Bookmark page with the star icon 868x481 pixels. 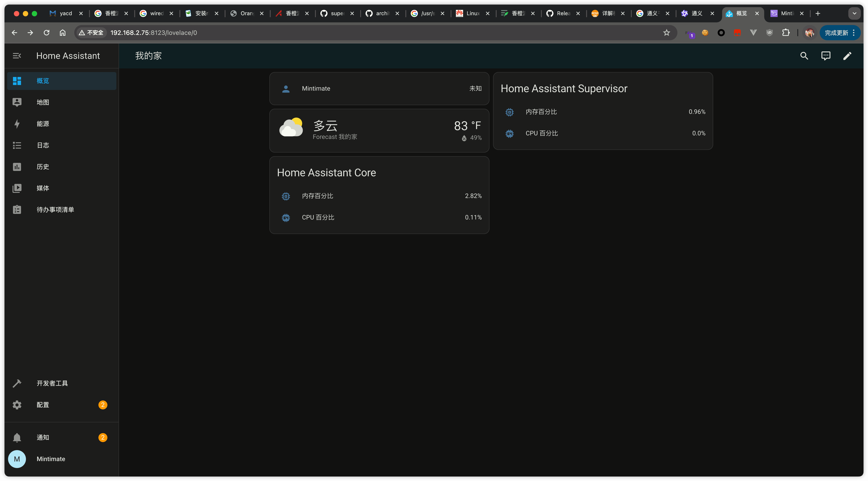point(666,33)
